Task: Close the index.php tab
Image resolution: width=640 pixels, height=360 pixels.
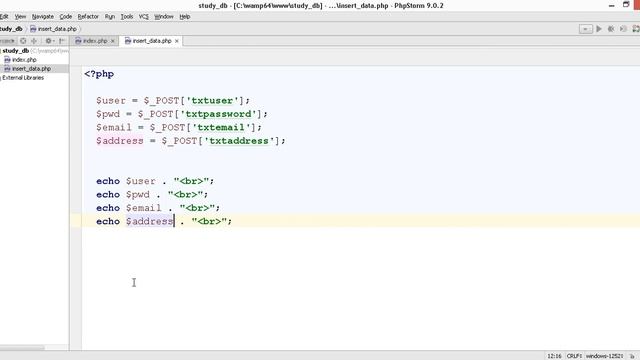Action: (113, 41)
